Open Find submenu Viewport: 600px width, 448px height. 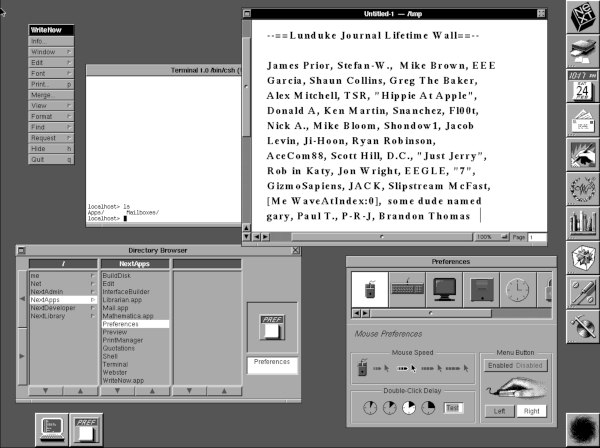coord(51,127)
